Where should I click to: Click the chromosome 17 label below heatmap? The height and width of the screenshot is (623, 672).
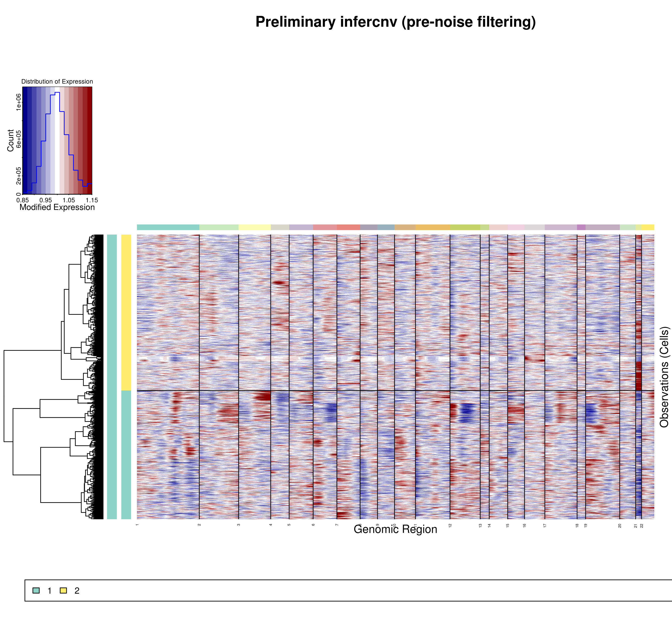[x=545, y=526]
